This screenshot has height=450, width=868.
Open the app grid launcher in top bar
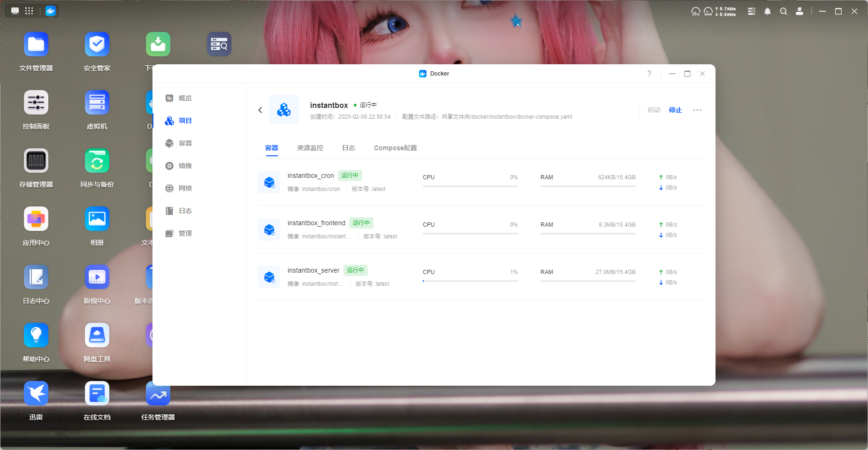click(x=29, y=11)
